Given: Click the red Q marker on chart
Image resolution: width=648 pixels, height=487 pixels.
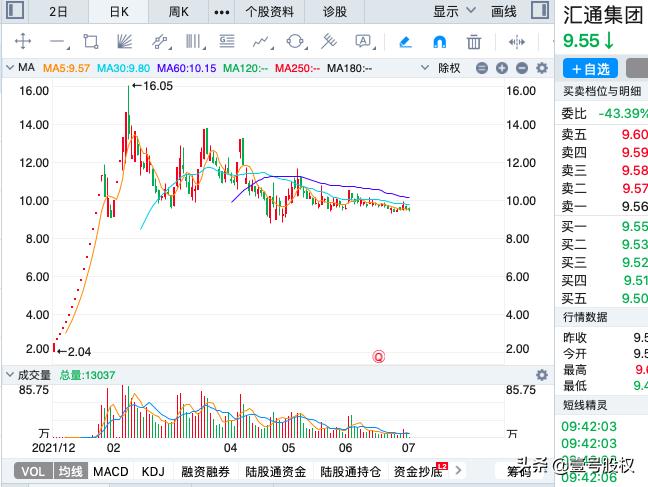Looking at the screenshot, I should coord(379,356).
